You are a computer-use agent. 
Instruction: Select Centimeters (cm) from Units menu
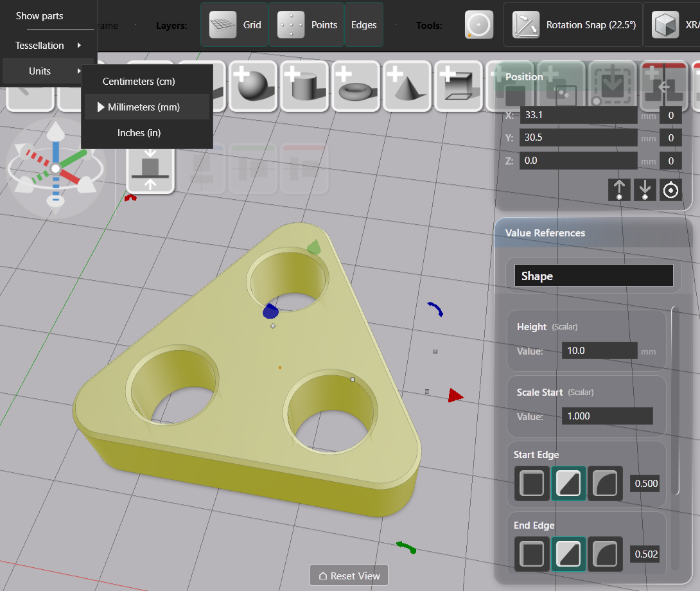pyautogui.click(x=139, y=82)
